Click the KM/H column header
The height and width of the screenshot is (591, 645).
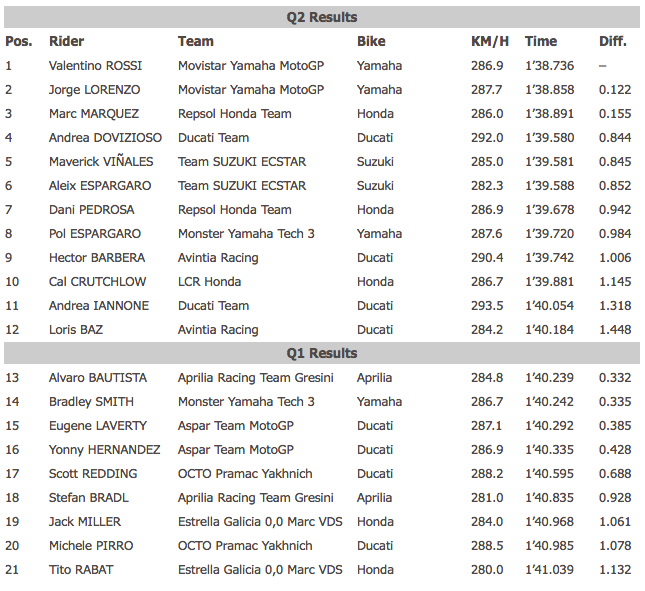[490, 42]
